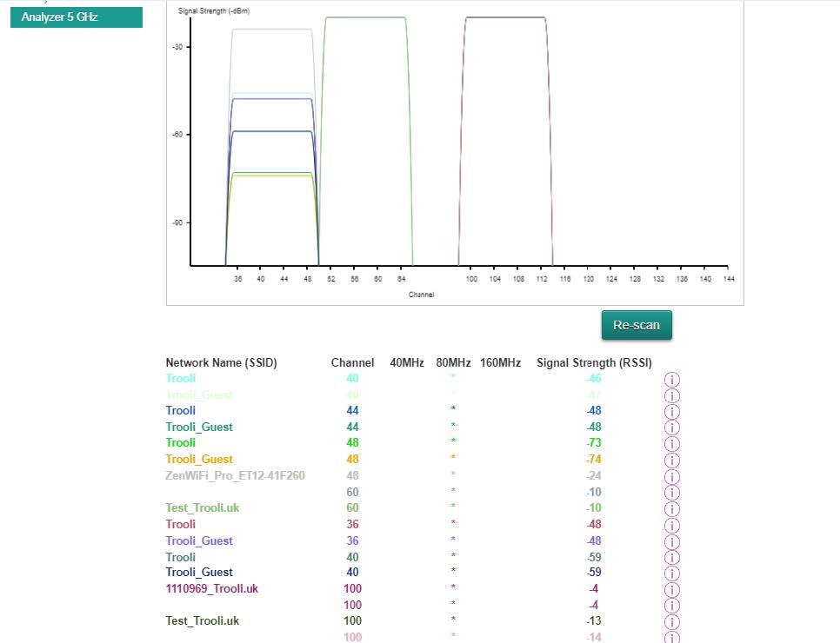Select the 1110969_Trooli.uk network name

[x=211, y=589]
